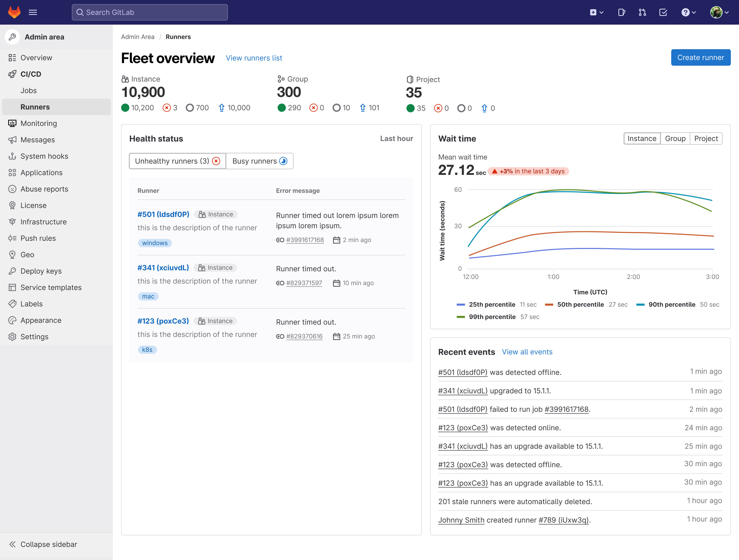This screenshot has height=560, width=739.
Task: Click the Monitoring icon in the sidebar
Action: click(12, 123)
